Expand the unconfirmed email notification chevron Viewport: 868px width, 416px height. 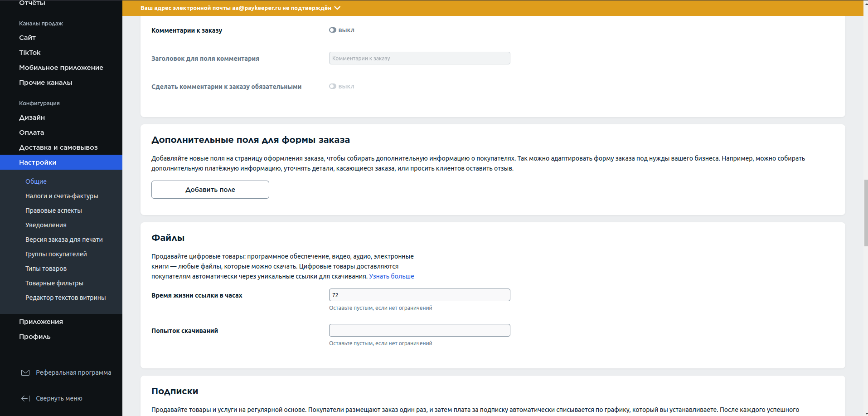(x=337, y=8)
